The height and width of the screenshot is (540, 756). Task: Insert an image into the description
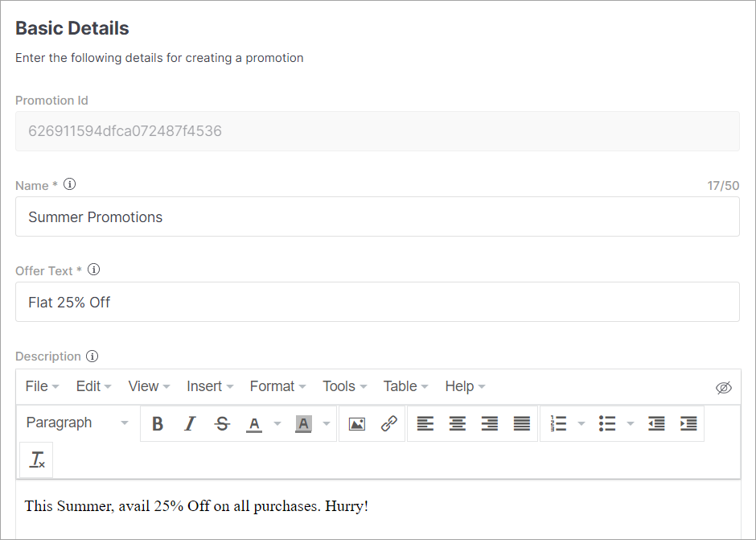tap(357, 423)
